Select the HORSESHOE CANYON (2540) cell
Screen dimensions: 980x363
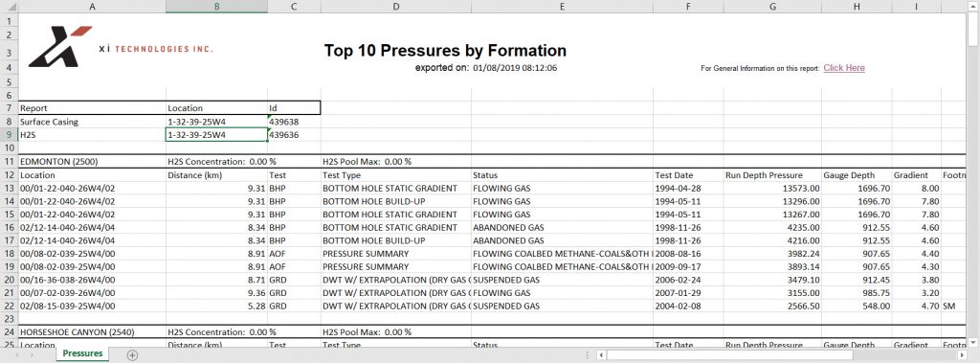pyautogui.click(x=92, y=331)
